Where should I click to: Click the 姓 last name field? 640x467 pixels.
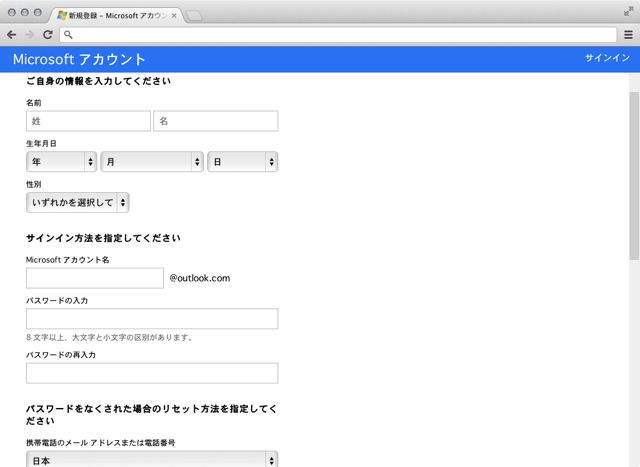(x=88, y=121)
